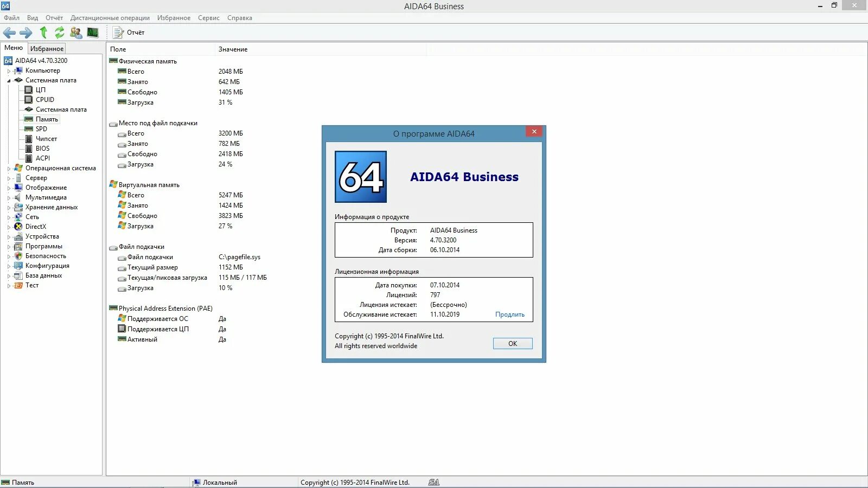Switch to the Меню tab
The height and width of the screenshot is (488, 868).
tap(14, 48)
